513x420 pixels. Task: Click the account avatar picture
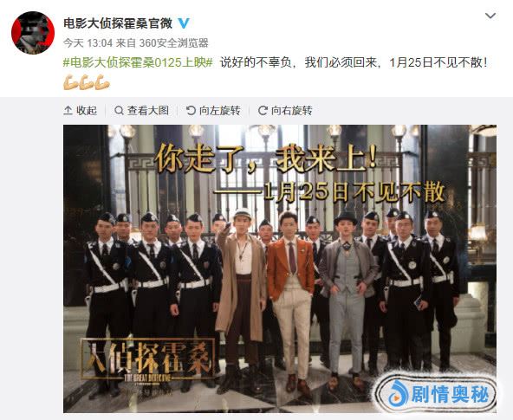[33, 33]
